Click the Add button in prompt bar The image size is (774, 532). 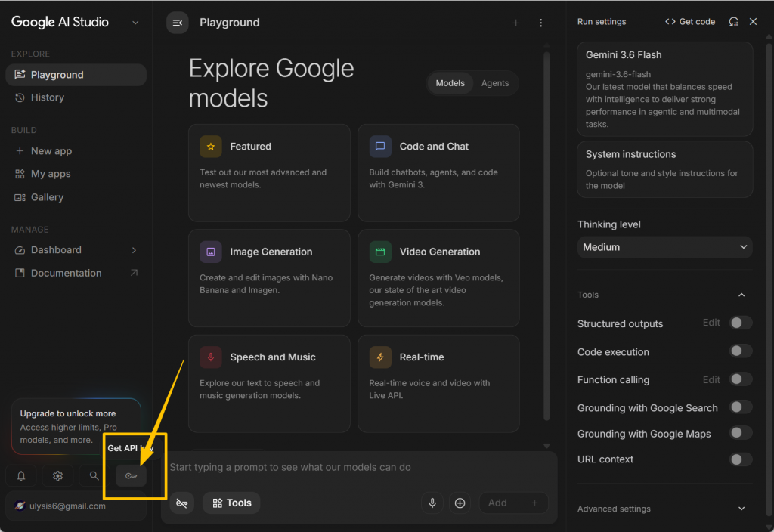pos(513,503)
